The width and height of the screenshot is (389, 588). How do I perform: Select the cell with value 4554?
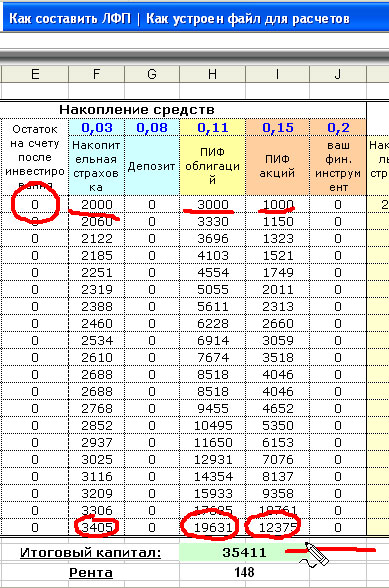tap(213, 273)
